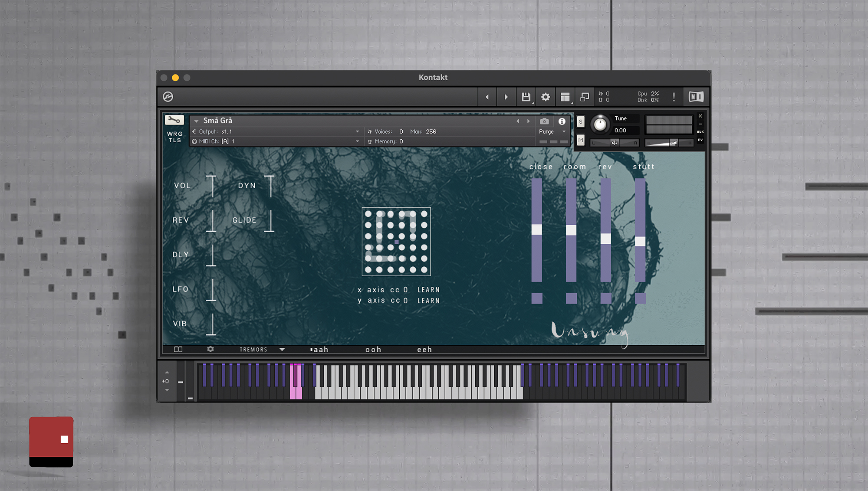Toggle minimized rack view icon
The width and height of the screenshot is (868, 491).
coord(585,97)
